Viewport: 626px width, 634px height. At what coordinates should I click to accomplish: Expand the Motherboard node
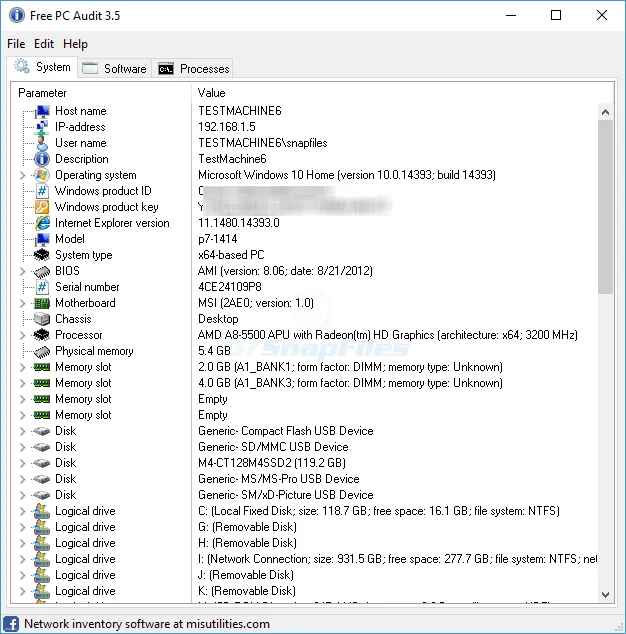[23, 303]
